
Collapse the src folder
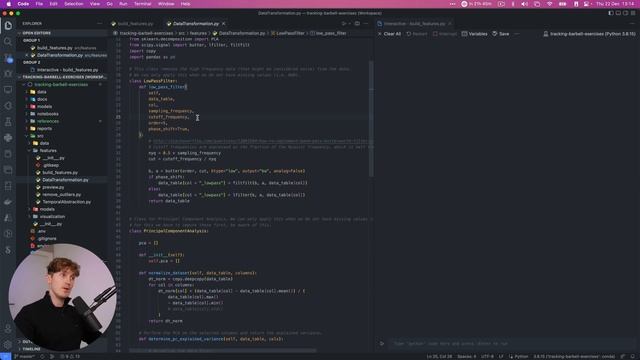pos(40,136)
